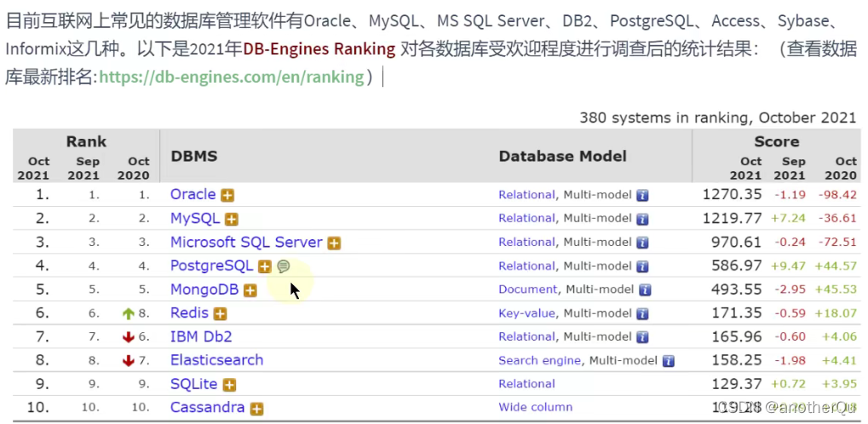Image resolution: width=868 pixels, height=424 pixels.
Task: Click the info icon in Microsoft SQL Server's row
Action: pos(642,243)
